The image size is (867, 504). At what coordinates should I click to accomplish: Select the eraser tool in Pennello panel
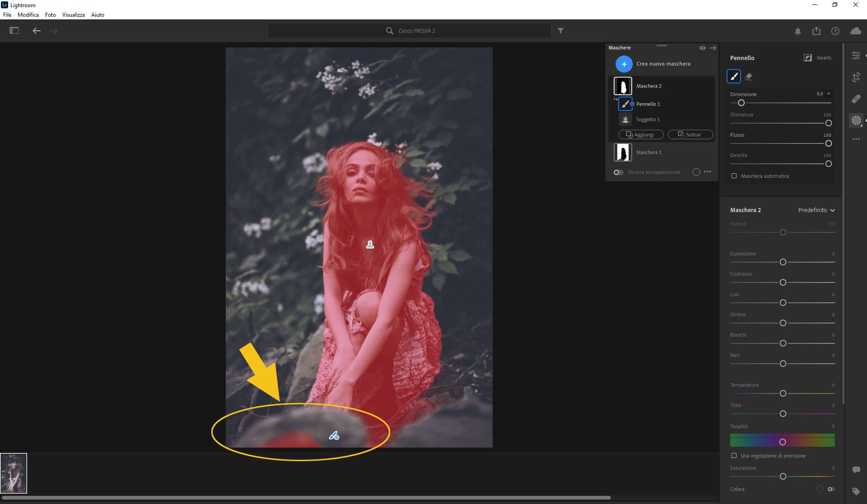(749, 77)
